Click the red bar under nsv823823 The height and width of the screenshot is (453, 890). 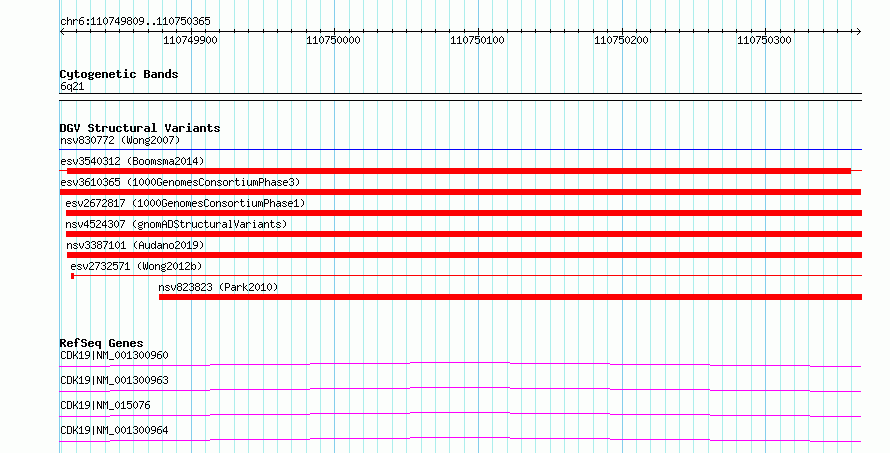tap(510, 297)
